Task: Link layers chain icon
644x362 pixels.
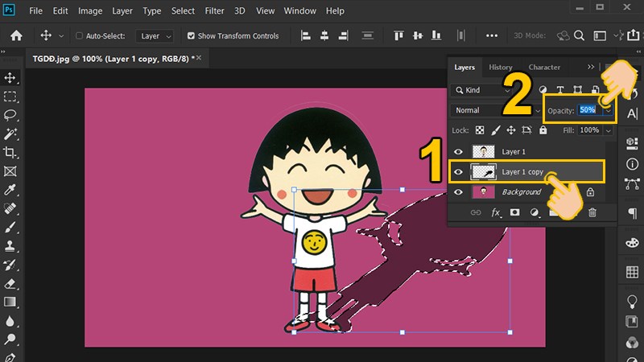Action: click(x=476, y=212)
